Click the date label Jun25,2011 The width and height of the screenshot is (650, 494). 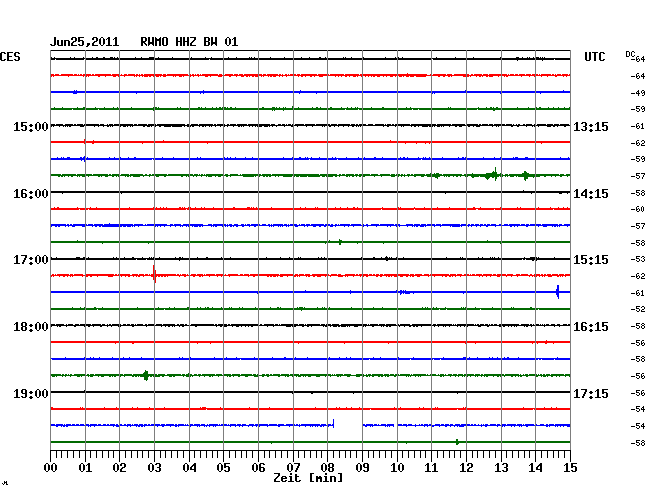[85, 42]
